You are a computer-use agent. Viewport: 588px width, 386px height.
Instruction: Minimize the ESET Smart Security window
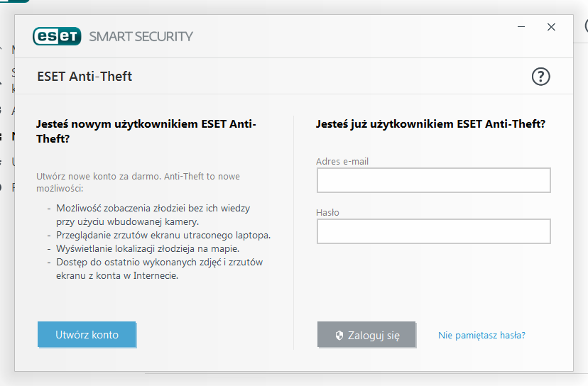point(521,27)
